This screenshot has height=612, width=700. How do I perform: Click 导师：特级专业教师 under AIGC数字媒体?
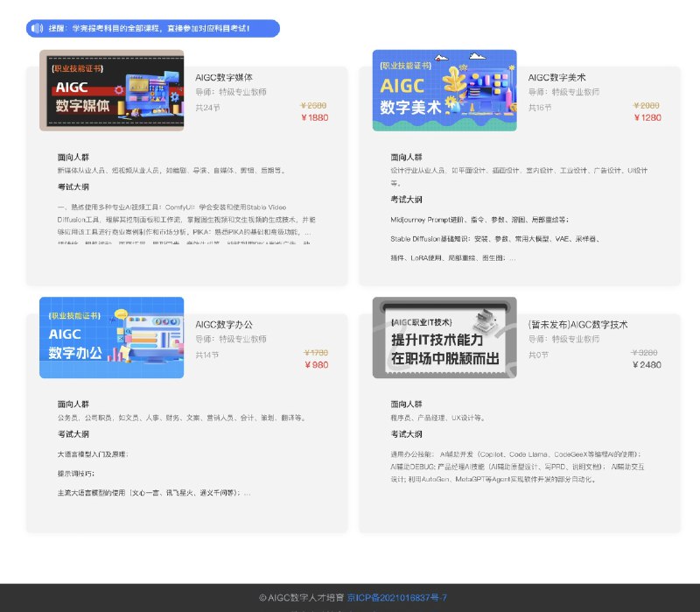tap(231, 92)
